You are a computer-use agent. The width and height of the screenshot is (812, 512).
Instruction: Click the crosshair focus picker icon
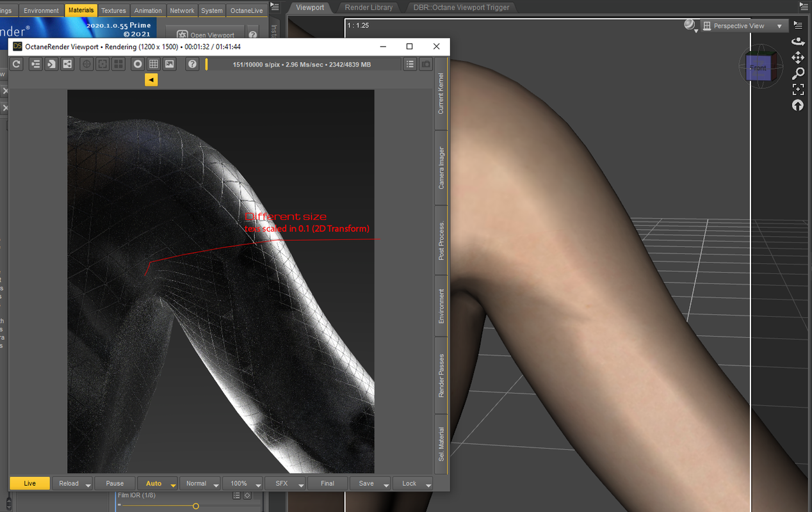click(x=86, y=64)
